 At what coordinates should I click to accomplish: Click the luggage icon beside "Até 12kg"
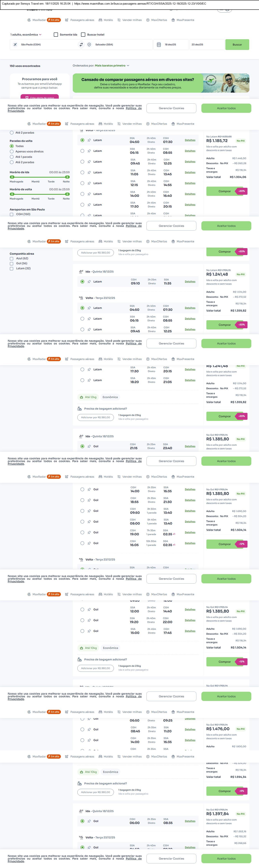pyautogui.click(x=82, y=397)
